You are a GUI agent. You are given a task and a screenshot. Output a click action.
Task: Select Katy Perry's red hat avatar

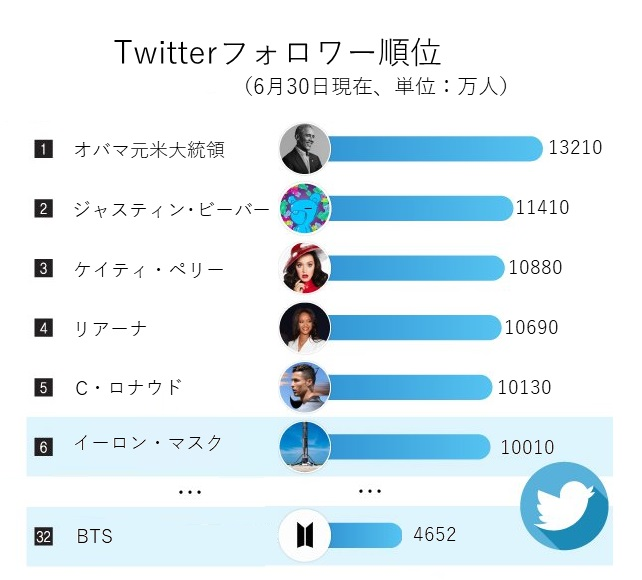pyautogui.click(x=305, y=268)
